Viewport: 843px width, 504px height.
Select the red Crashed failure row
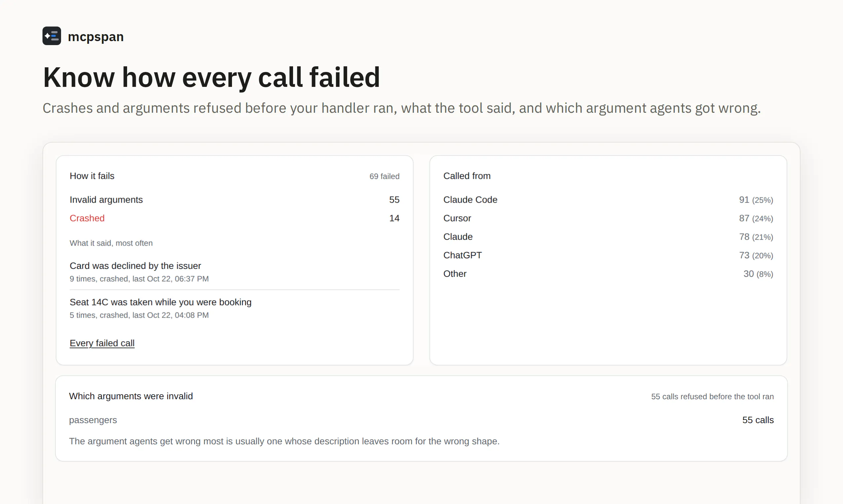pyautogui.click(x=235, y=218)
